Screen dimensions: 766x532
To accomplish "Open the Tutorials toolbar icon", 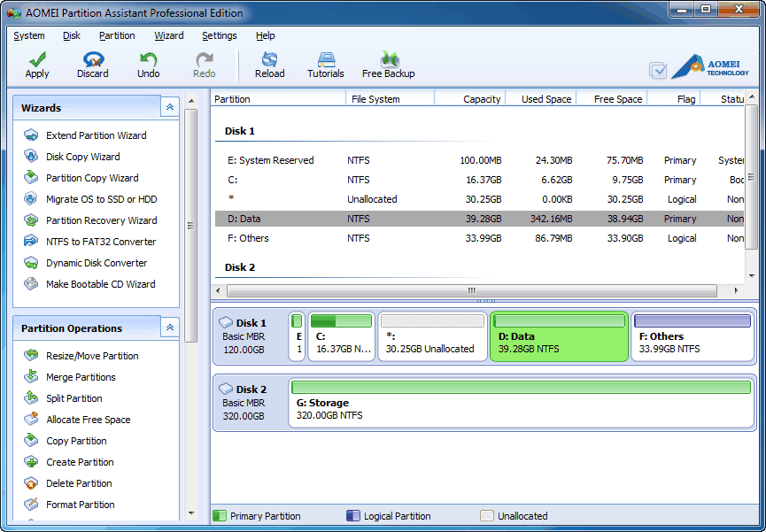I will tap(326, 59).
